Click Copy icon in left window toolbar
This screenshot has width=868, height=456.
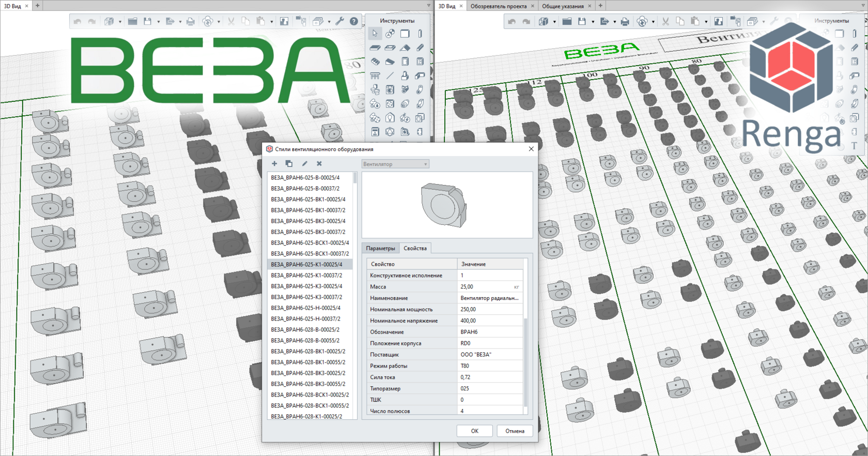point(246,21)
